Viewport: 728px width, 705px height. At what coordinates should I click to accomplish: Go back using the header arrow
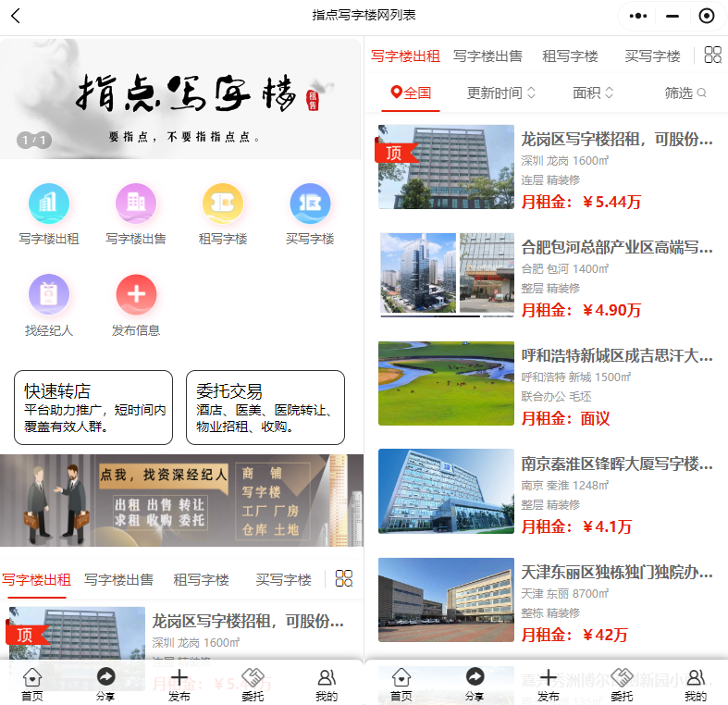click(16, 16)
